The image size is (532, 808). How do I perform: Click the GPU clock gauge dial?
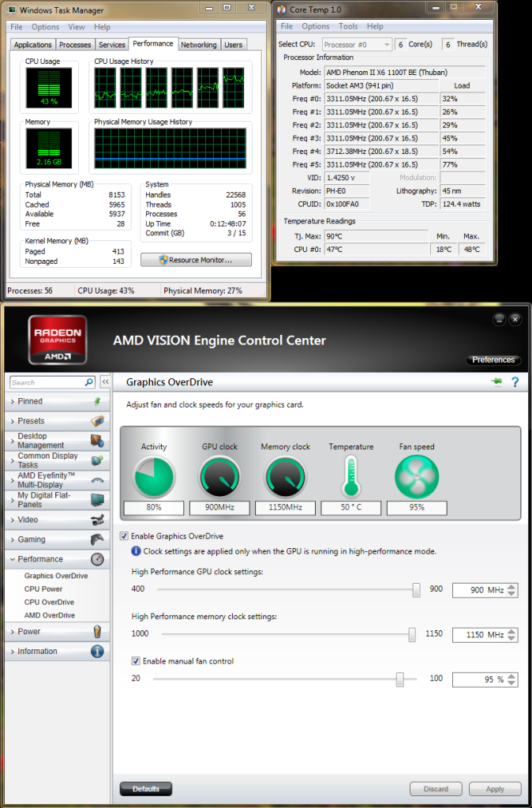[219, 476]
